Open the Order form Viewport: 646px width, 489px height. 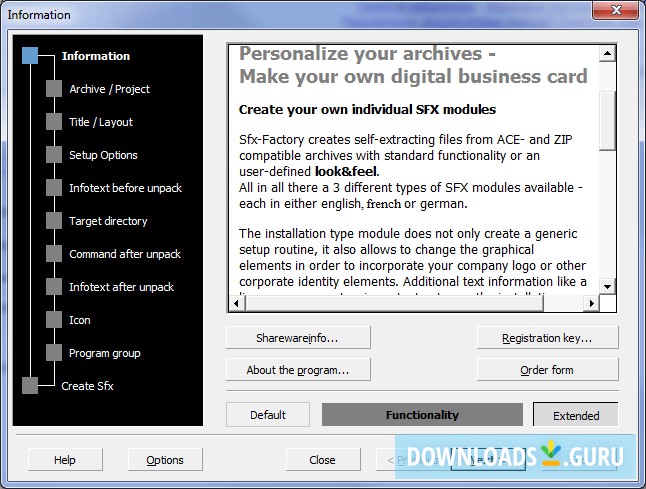coord(548,370)
